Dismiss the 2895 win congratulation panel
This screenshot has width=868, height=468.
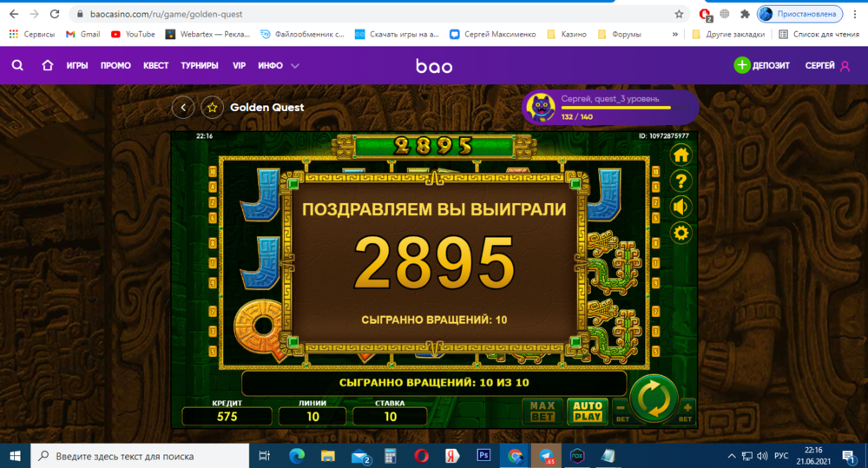click(434, 264)
